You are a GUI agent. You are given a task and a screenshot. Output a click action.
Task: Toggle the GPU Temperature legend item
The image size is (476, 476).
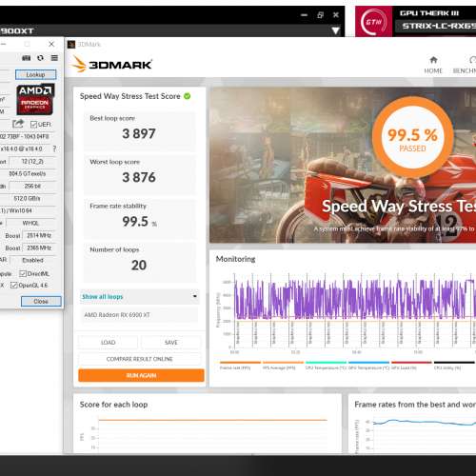click(368, 366)
